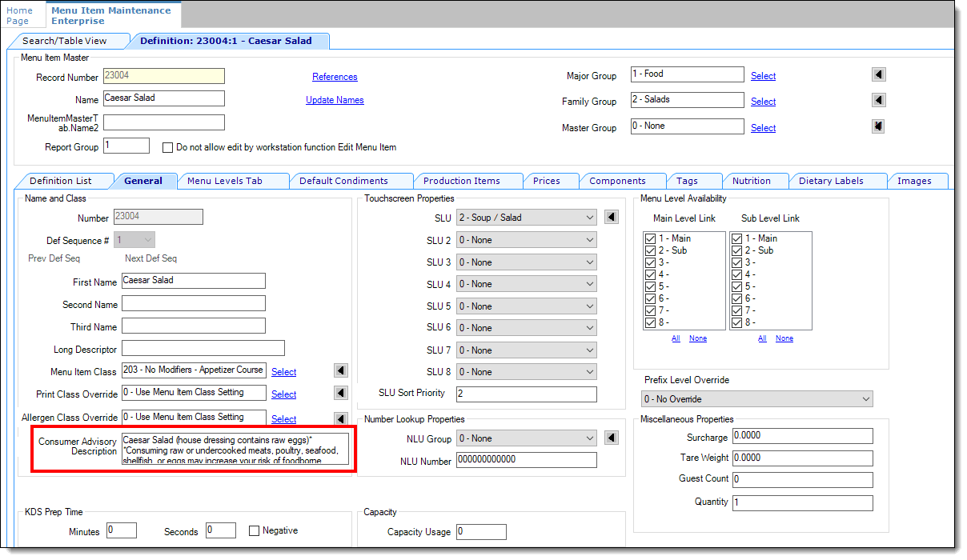Click 'None' under Sub Level Link

coord(784,338)
